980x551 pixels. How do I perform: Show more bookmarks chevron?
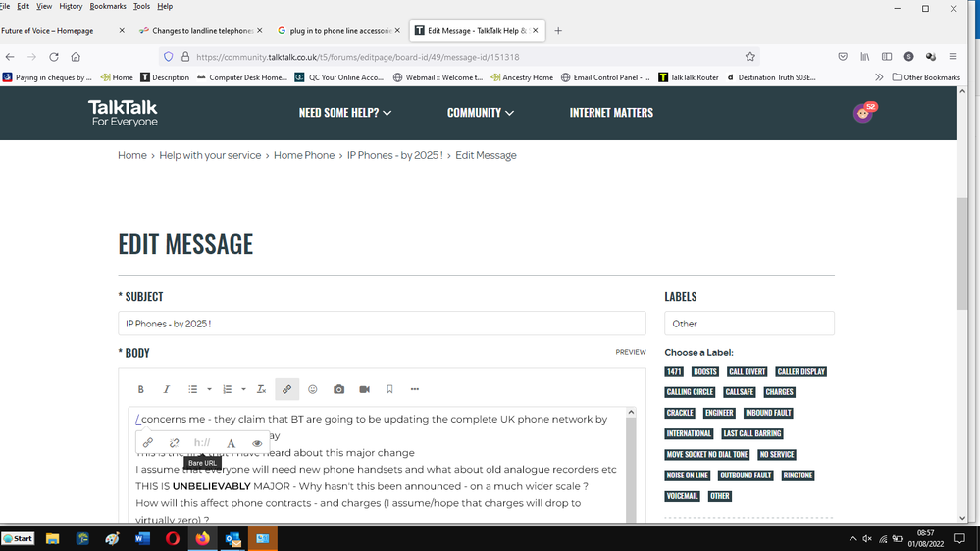(x=879, y=77)
